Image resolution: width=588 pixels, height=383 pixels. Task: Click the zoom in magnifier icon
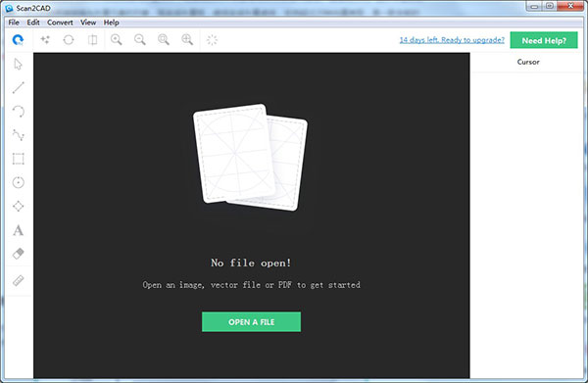coord(117,40)
